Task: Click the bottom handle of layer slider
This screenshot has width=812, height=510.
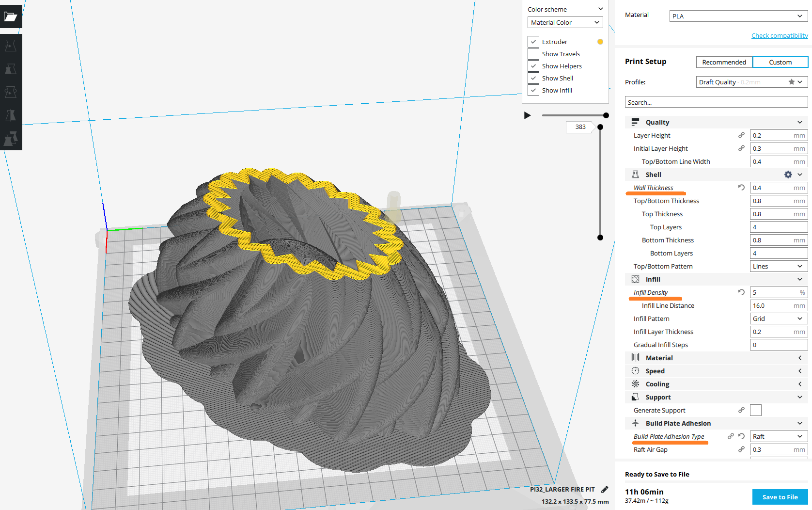Action: coord(600,238)
